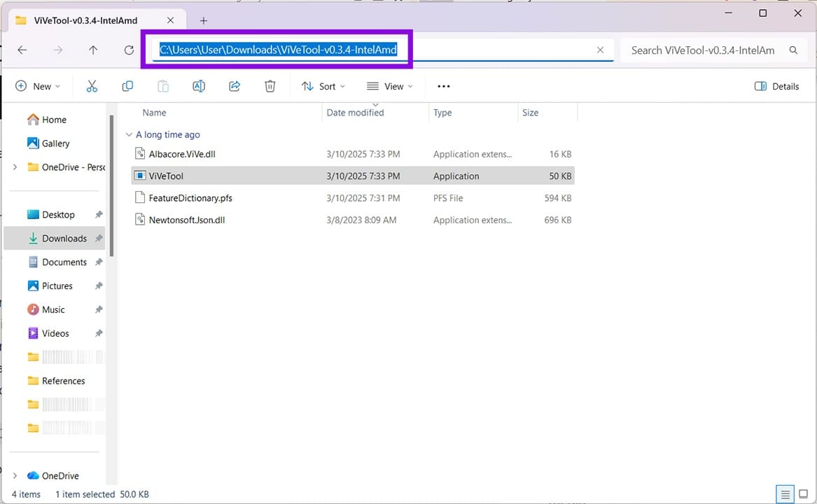Image resolution: width=817 pixels, height=504 pixels.
Task: Sort by the Size column header
Action: [531, 113]
